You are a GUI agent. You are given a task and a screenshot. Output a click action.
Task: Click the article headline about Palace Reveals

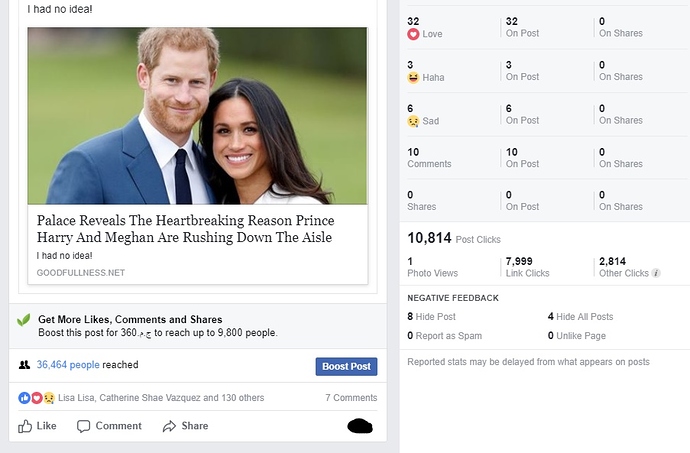point(185,228)
